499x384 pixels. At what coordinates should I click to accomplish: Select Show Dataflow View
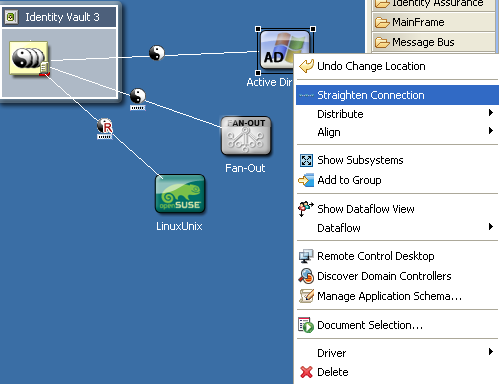tap(397, 209)
